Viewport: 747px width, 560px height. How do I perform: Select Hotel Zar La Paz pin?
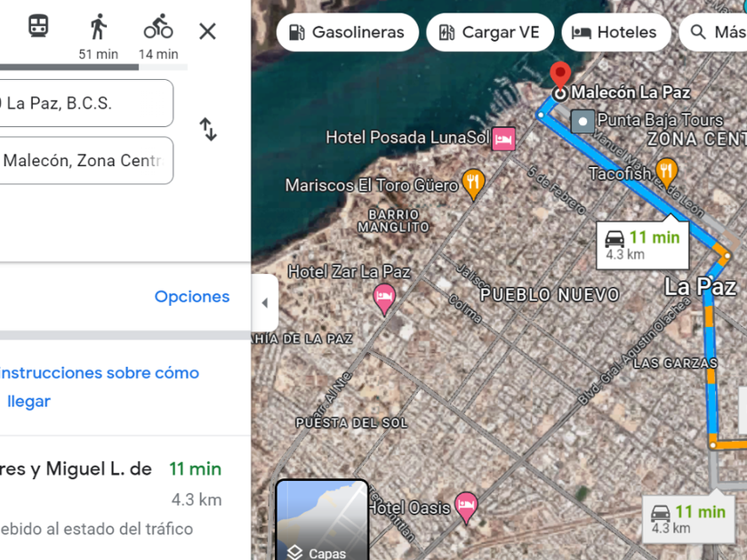tap(384, 299)
